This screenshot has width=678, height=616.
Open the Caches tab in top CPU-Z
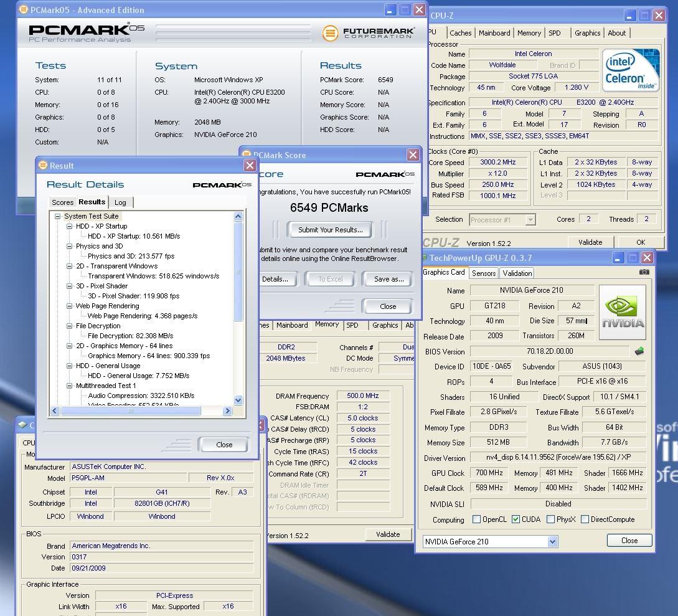tap(460, 33)
